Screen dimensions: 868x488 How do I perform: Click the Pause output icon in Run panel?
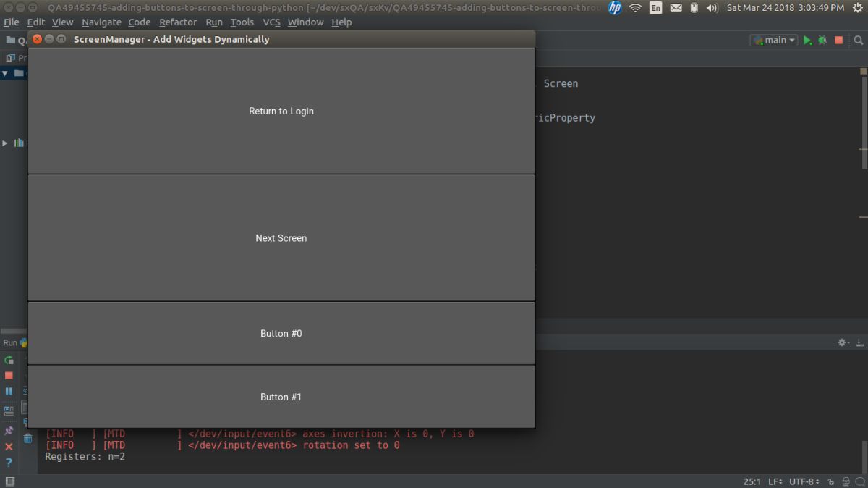tap(9, 392)
